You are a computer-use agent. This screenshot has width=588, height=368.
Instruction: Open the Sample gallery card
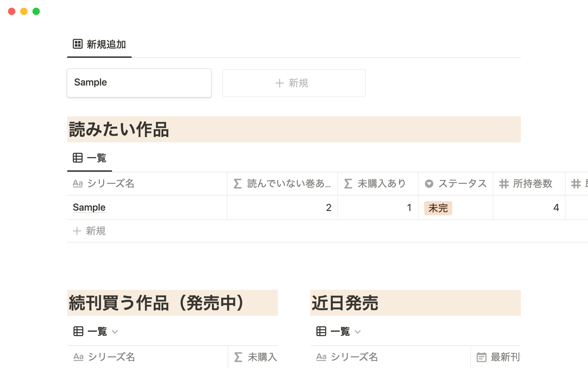pyautogui.click(x=139, y=83)
